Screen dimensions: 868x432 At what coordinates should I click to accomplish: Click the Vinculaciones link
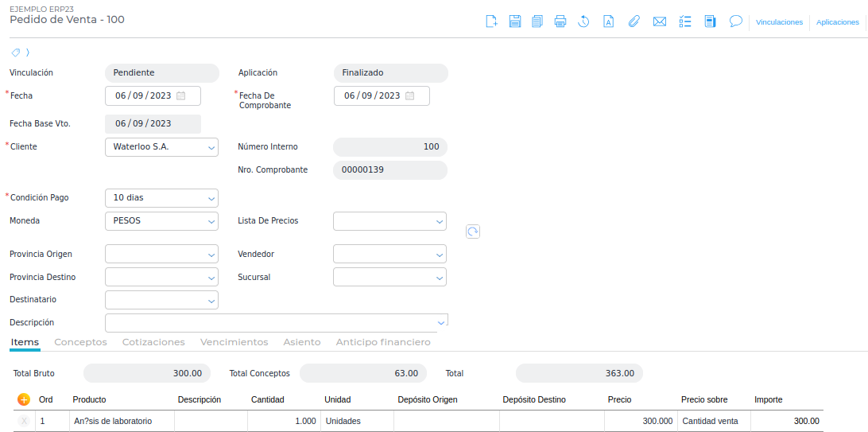pyautogui.click(x=779, y=22)
